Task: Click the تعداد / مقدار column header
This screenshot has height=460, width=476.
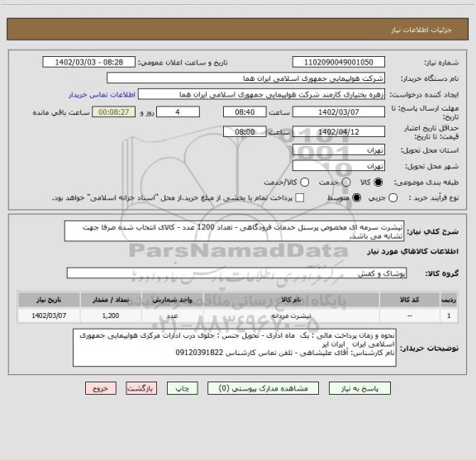Action: point(111,300)
